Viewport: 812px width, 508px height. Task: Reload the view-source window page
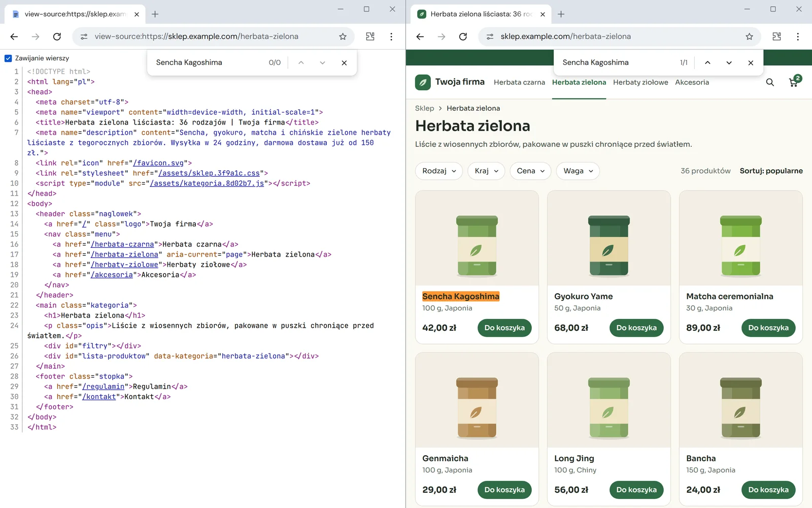click(x=57, y=37)
